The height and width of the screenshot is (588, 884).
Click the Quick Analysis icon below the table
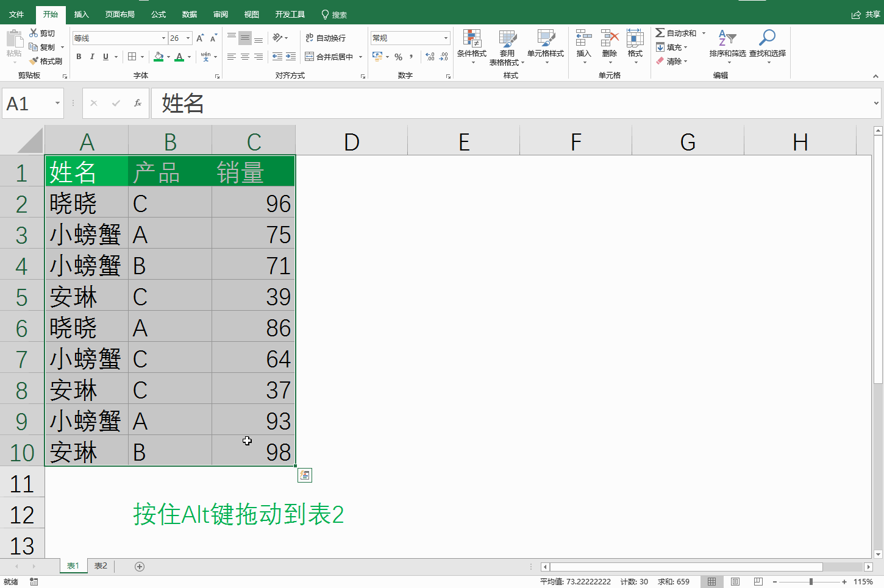click(305, 475)
